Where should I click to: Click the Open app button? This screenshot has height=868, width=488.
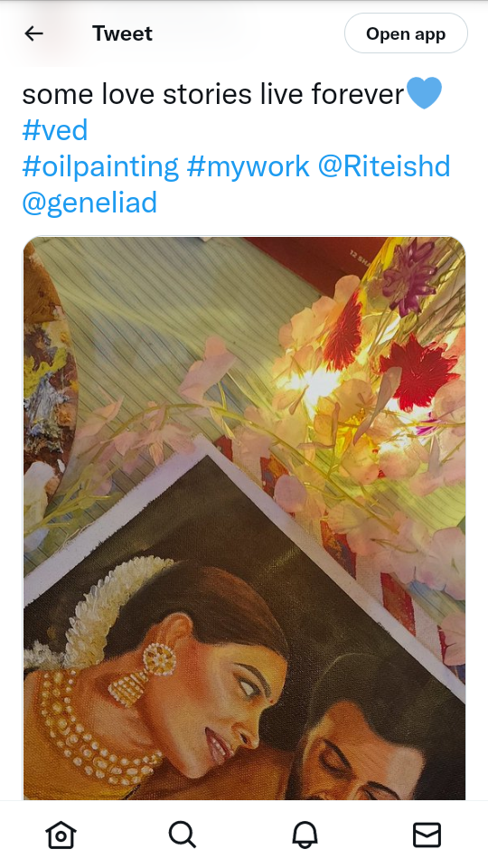point(406,33)
